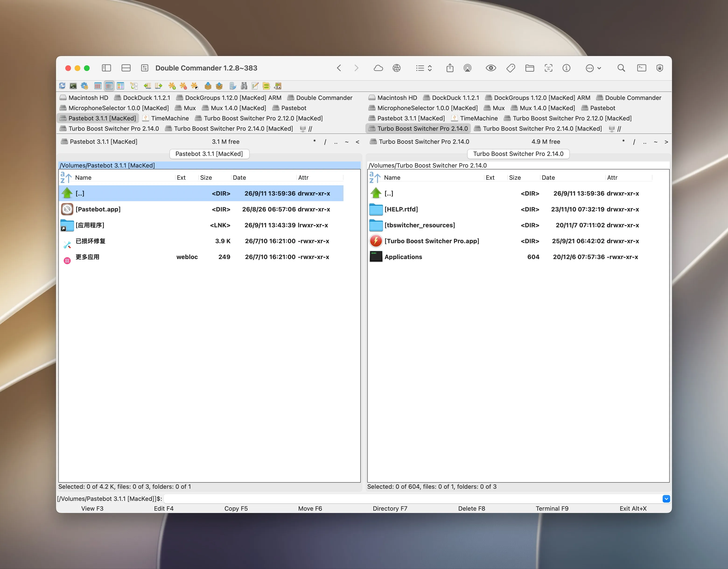Image resolution: width=728 pixels, height=569 pixels.
Task: Click the unselect group asterisk-minus icon
Action: click(x=183, y=86)
